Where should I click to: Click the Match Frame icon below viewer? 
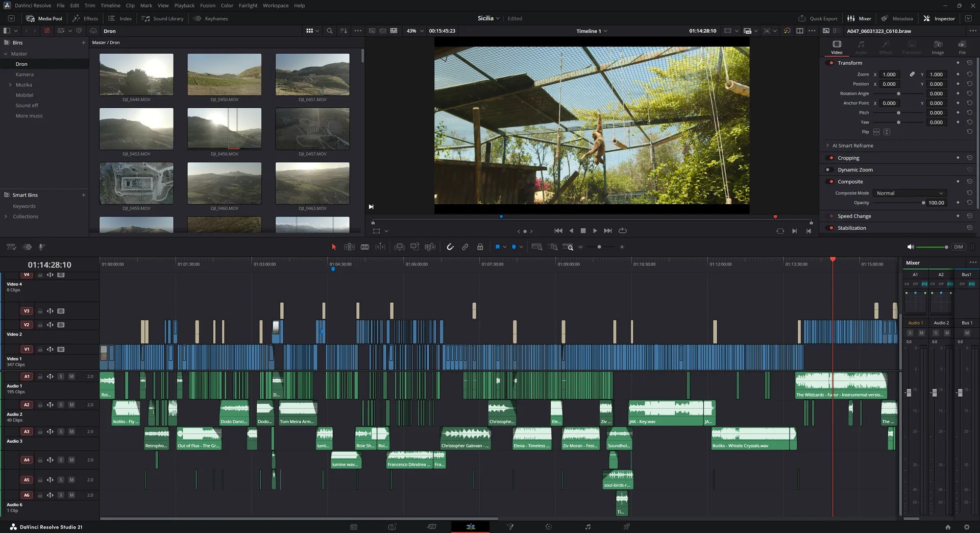click(x=780, y=231)
